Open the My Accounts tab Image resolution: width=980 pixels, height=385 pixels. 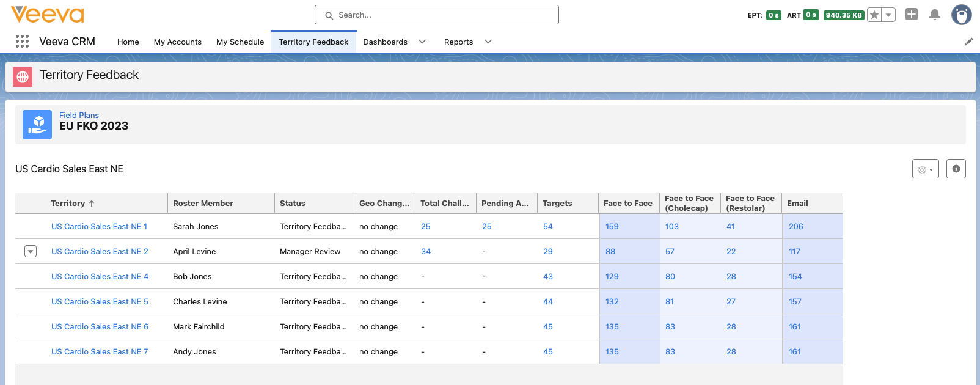pos(178,42)
